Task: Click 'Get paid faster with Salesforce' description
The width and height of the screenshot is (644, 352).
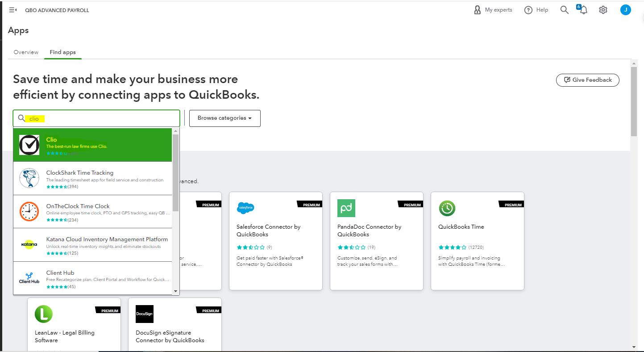Action: pyautogui.click(x=270, y=261)
